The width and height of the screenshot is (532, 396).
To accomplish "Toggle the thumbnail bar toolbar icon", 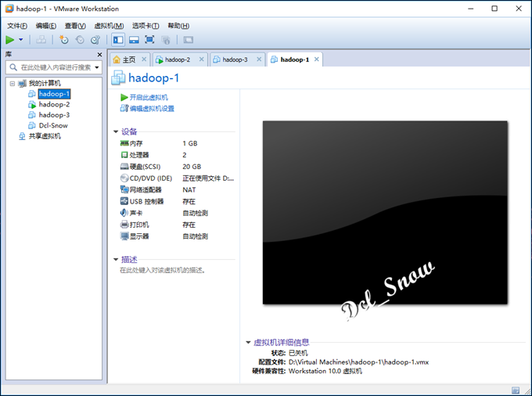I will click(134, 40).
